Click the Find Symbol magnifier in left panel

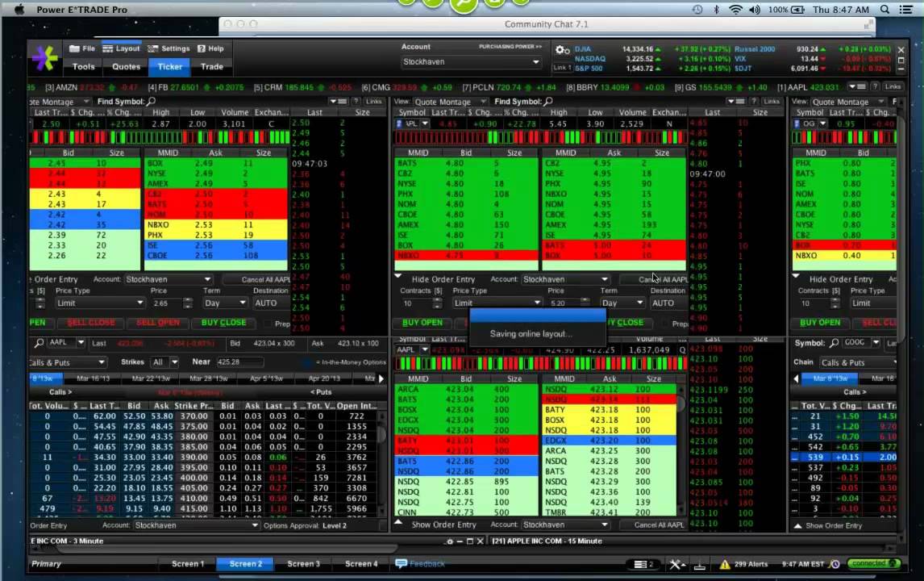(x=151, y=102)
